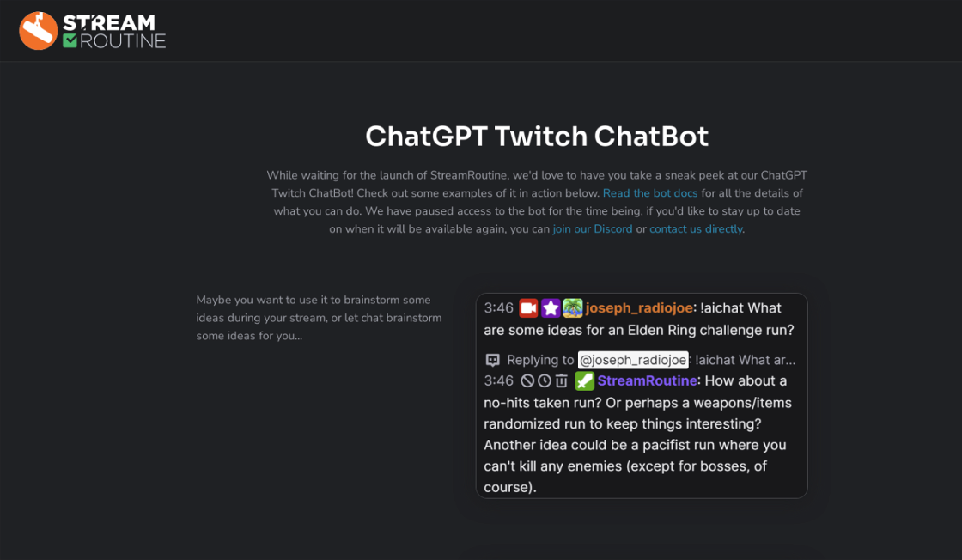962x560 pixels.
Task: Click the 3:46 timestamp on joseph_radiojoe's message
Action: pyautogui.click(x=498, y=308)
